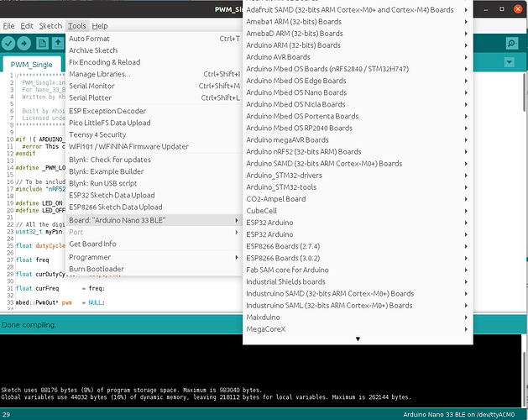Select the PWM_Single sketch tab
This screenshot has width=528, height=420.
tap(31, 65)
